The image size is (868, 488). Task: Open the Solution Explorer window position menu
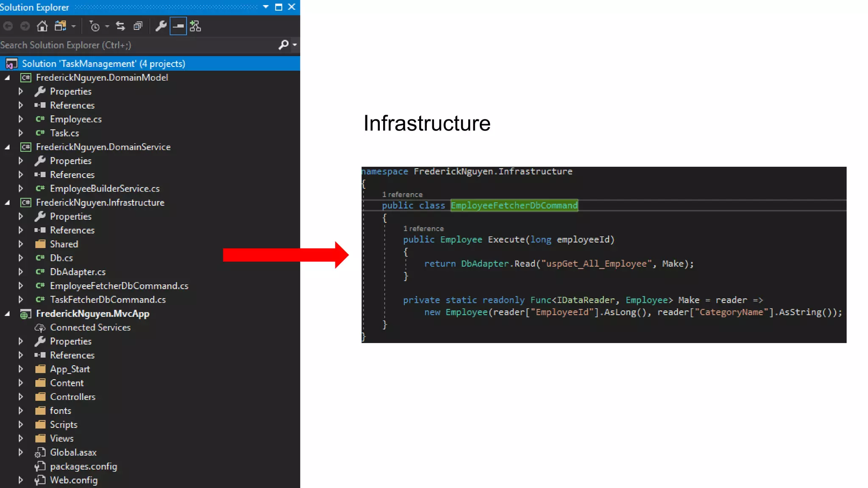click(x=266, y=7)
